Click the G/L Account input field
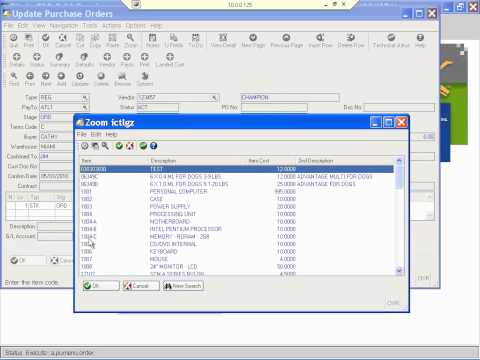Screen dimensions: 480x360 (x=55, y=236)
